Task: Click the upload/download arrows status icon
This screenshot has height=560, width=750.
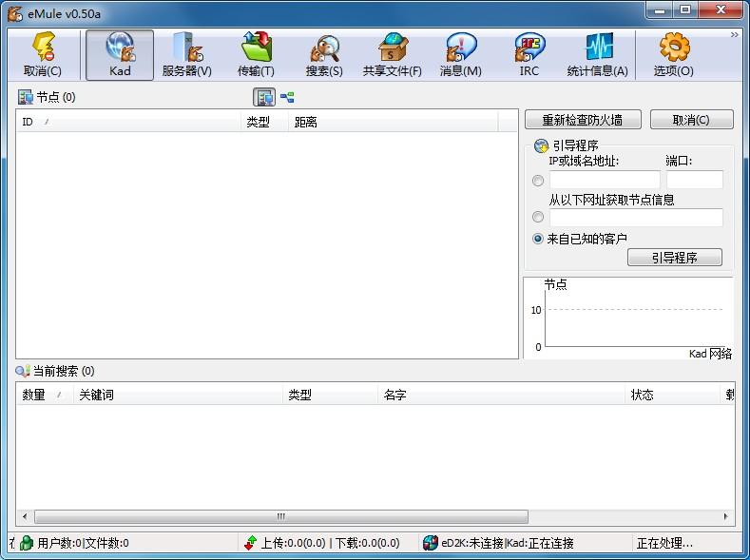Action: click(251, 543)
